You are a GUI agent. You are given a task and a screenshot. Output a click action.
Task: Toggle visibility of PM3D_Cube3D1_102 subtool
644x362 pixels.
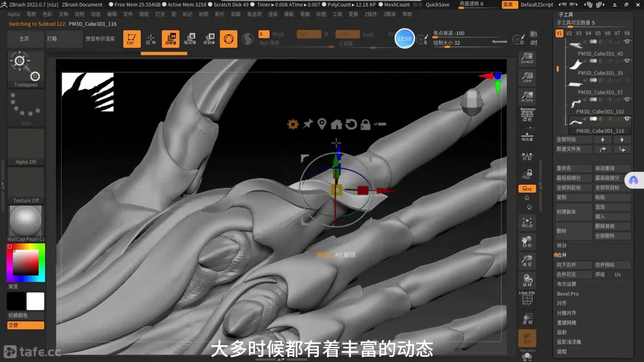627,99
